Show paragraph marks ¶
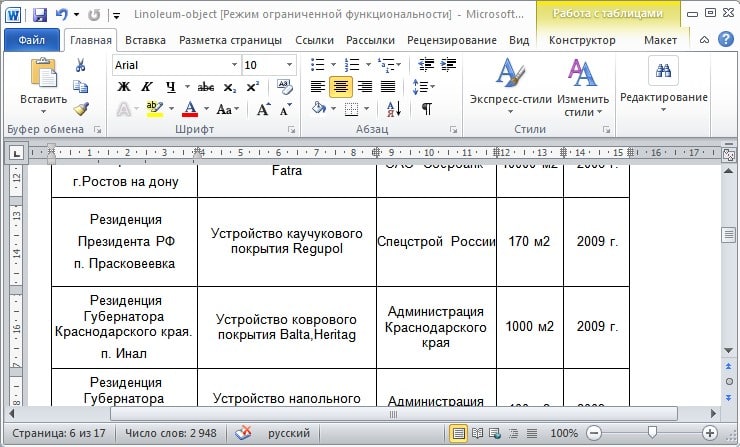 tap(427, 109)
